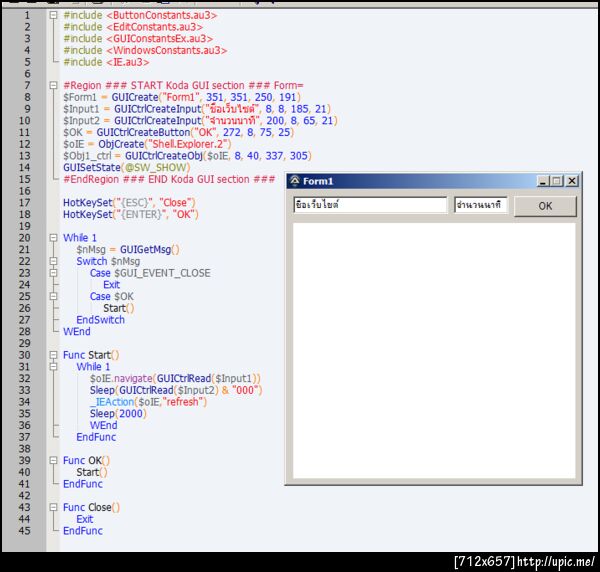Click the OK button in Form1
The image size is (600, 572).
coord(545,206)
